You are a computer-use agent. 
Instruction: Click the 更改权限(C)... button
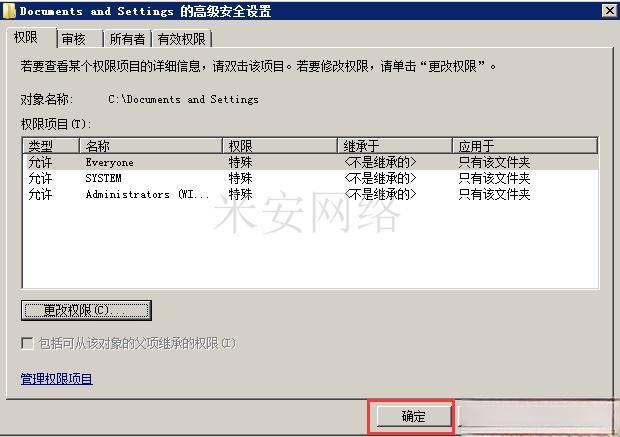(x=86, y=310)
